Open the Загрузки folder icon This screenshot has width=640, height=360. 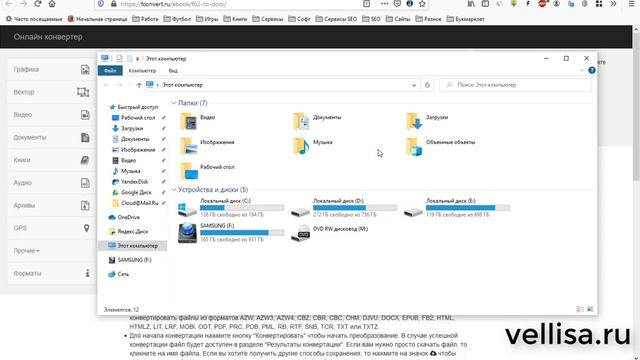[414, 122]
